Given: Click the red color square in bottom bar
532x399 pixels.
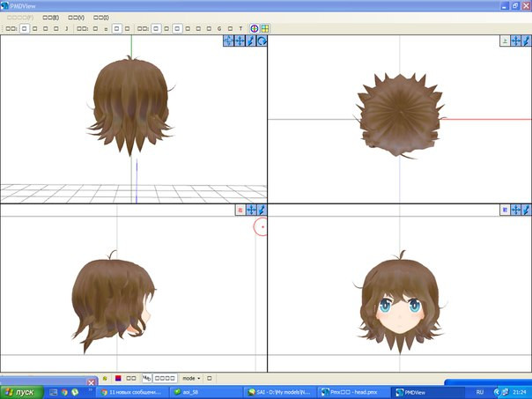Looking at the screenshot, I should (117, 378).
